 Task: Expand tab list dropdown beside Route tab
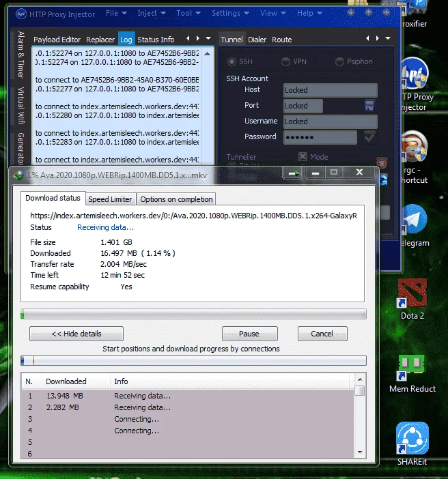(388, 38)
